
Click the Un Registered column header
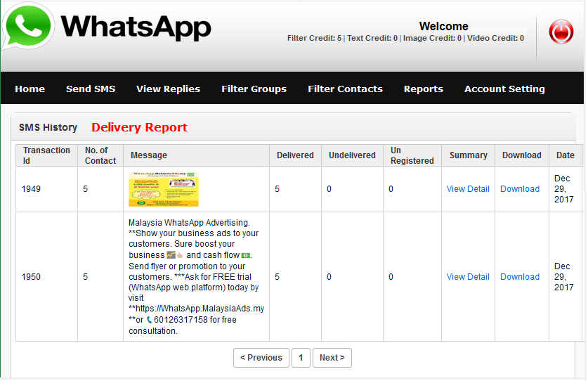(x=412, y=155)
